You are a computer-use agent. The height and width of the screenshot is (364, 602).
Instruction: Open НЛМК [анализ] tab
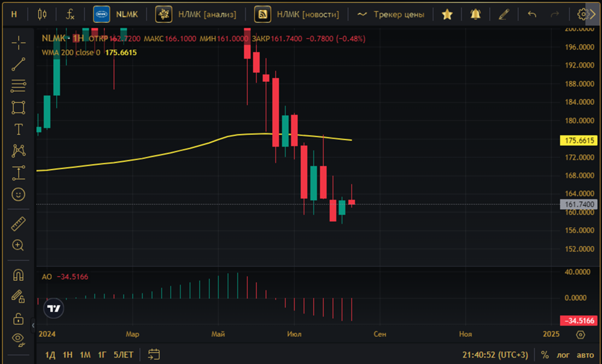[196, 14]
